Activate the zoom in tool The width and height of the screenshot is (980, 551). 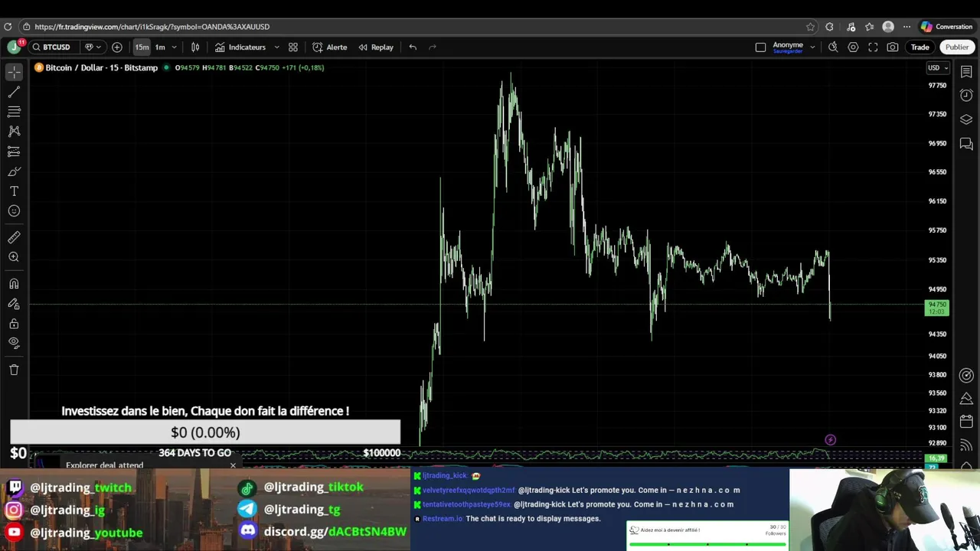click(x=14, y=257)
